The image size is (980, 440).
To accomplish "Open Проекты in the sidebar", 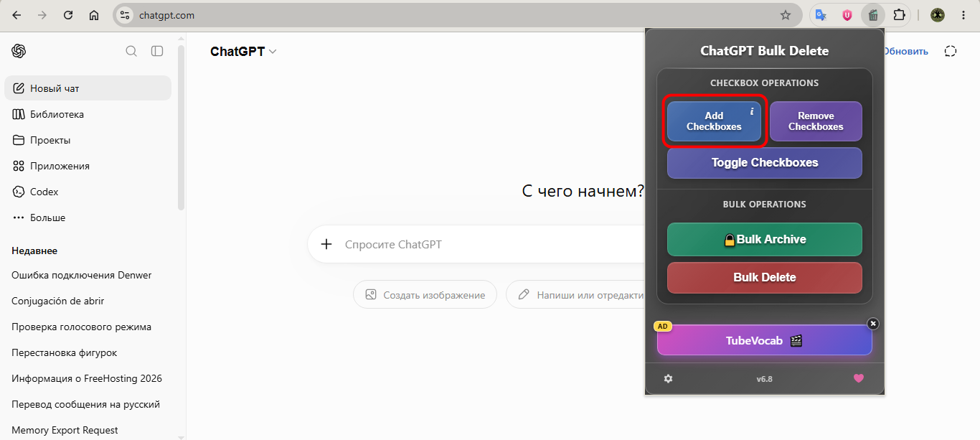I will [88, 140].
